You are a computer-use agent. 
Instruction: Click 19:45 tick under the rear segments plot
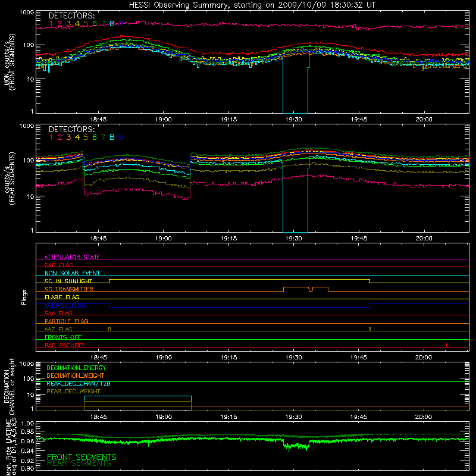tap(359, 239)
